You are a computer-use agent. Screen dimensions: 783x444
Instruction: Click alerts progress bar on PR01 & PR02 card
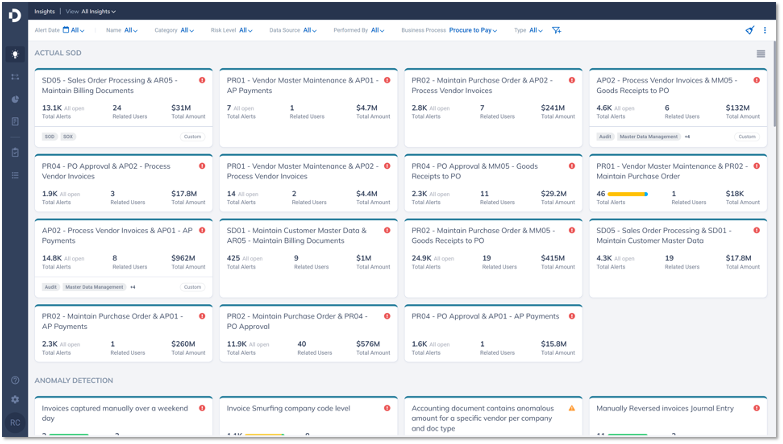click(628, 194)
